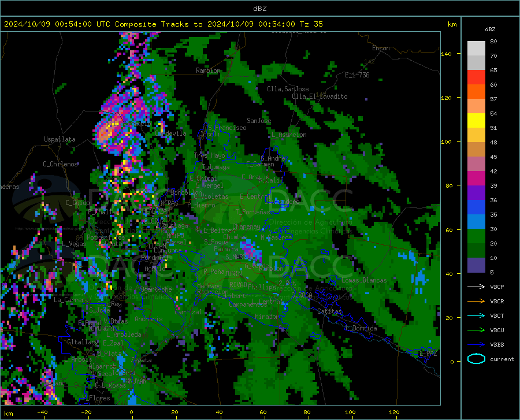Click the 'C_Chilenos' map label
Screen dimensions: 520x420
[60, 164]
